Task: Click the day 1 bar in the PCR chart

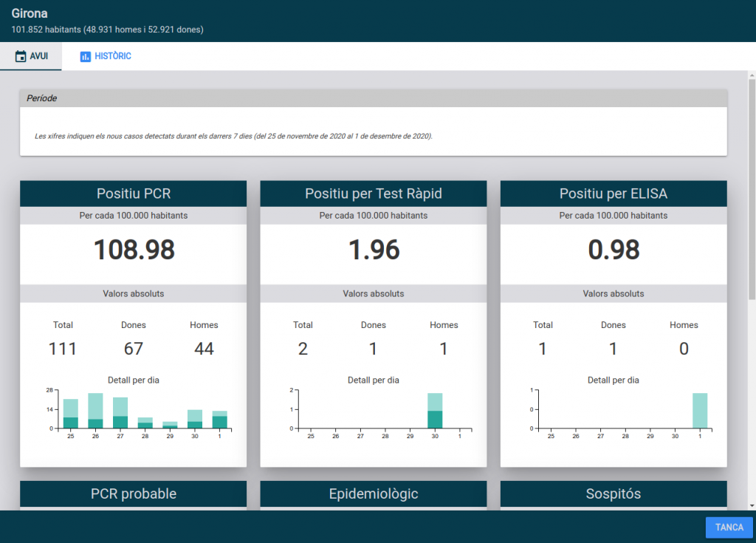Action: (x=219, y=420)
